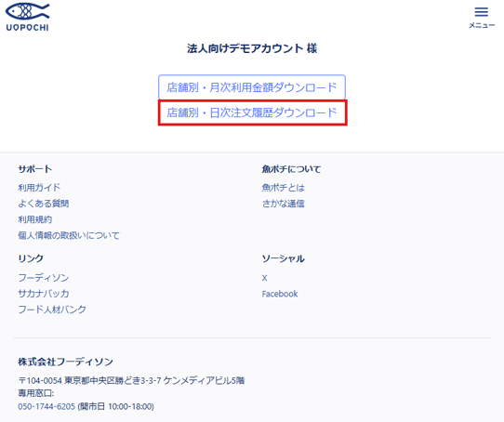Open the hamburger menu icon
The height and width of the screenshot is (422, 504).
481,12
